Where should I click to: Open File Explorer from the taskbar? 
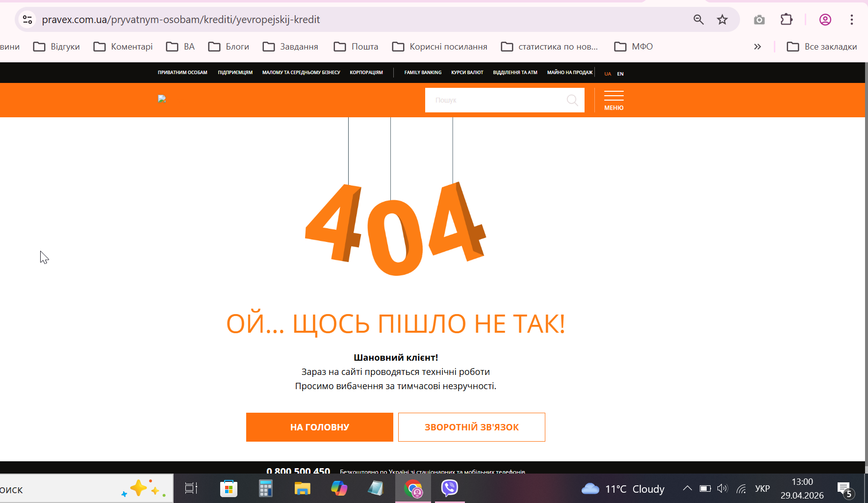302,488
